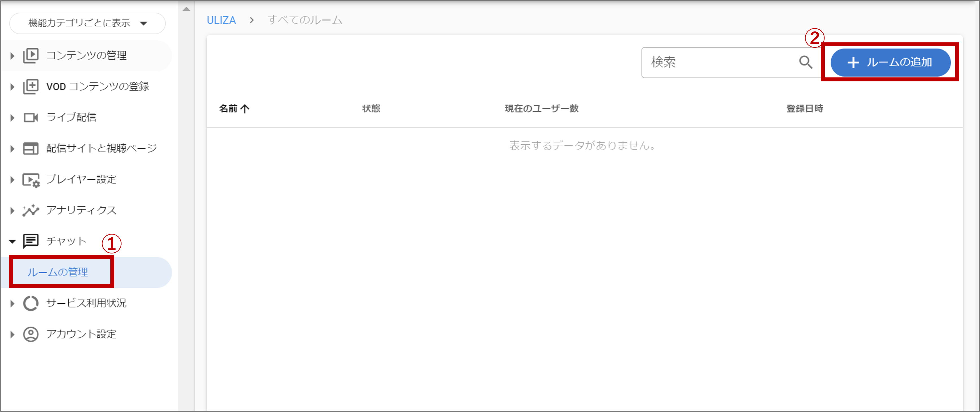This screenshot has width=980, height=412.
Task: Click the チャット speech bubble icon
Action: tap(30, 241)
